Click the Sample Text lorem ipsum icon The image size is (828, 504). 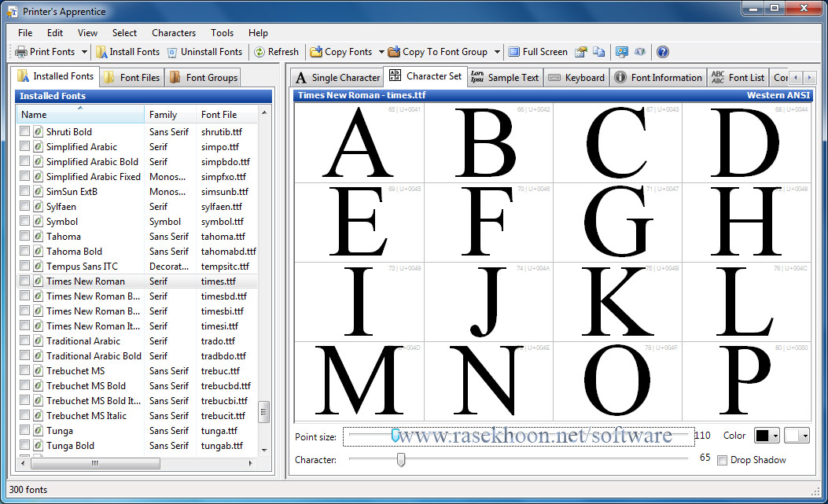coord(477,77)
